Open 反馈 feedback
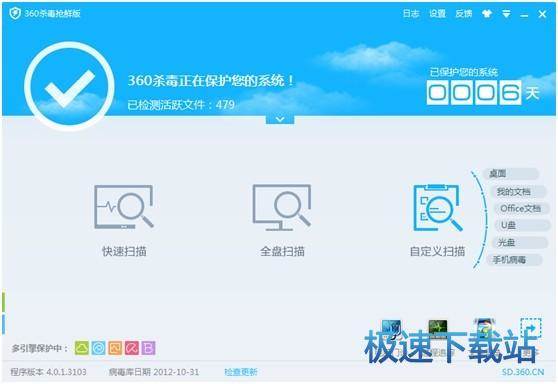 tap(464, 14)
